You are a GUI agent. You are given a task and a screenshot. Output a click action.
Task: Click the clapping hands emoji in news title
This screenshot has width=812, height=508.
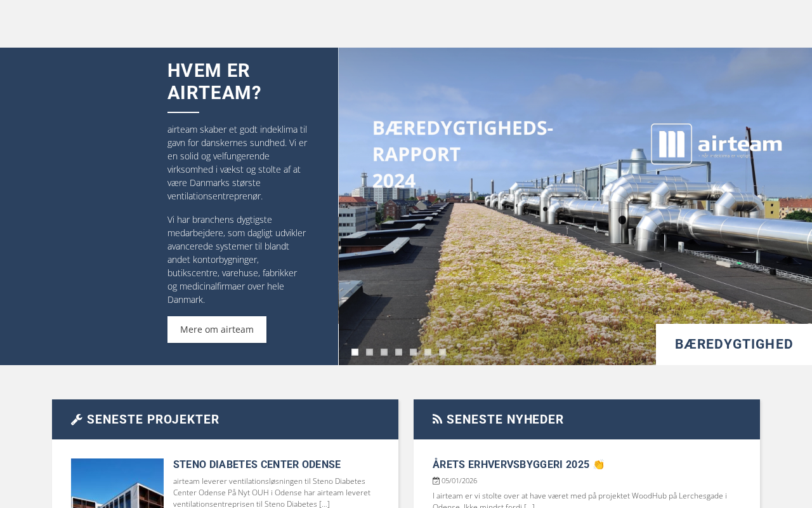[598, 465]
